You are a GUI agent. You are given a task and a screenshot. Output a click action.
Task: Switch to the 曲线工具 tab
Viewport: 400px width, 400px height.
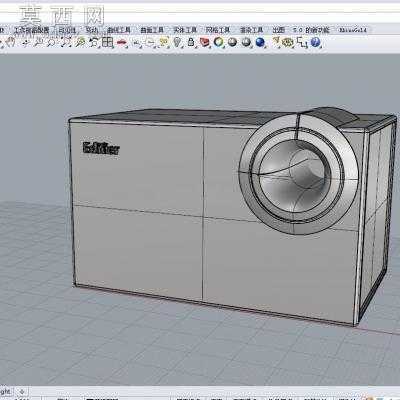click(119, 30)
